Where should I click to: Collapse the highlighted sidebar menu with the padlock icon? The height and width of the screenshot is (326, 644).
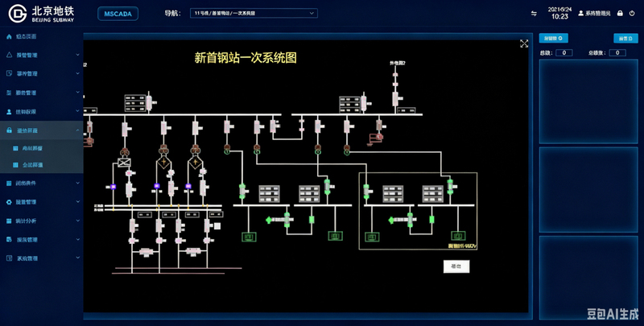(x=77, y=130)
